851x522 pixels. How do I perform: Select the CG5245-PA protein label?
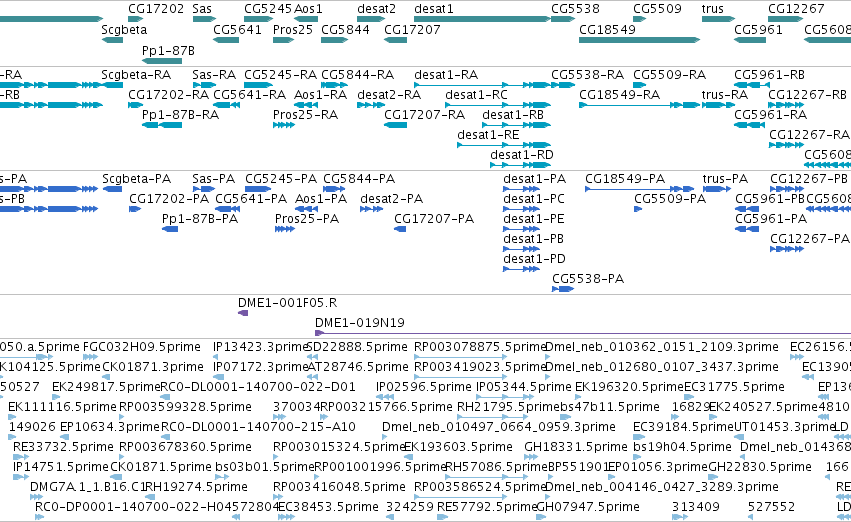(x=281, y=179)
